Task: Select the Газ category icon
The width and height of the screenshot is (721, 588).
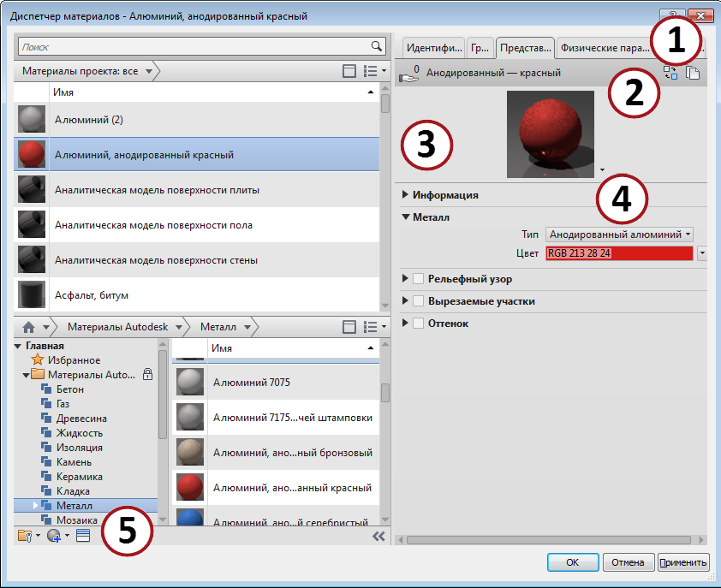Action: pyautogui.click(x=46, y=403)
